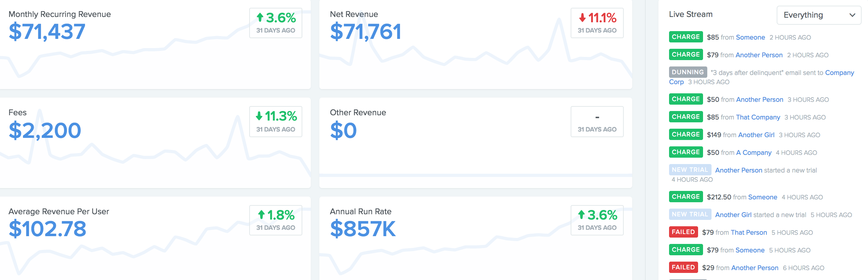Click the $2,200 fees value
The width and height of the screenshot is (868, 280).
45,130
